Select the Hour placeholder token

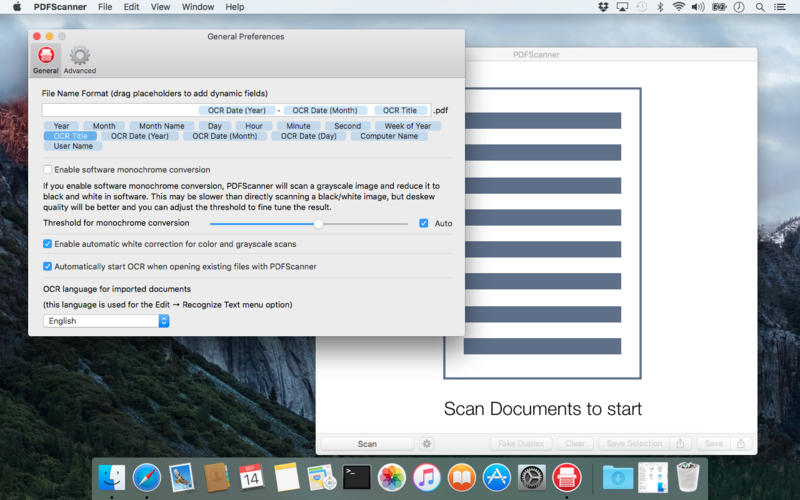(x=254, y=126)
